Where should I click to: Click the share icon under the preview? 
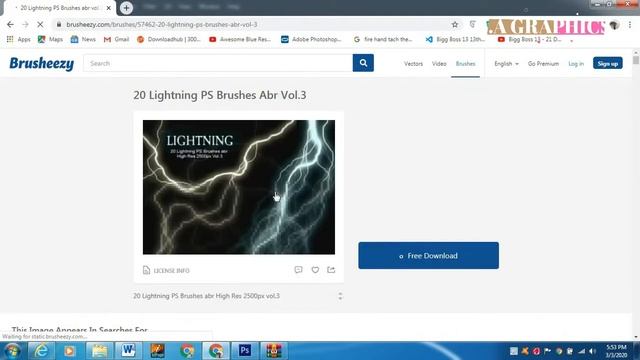coord(331,270)
